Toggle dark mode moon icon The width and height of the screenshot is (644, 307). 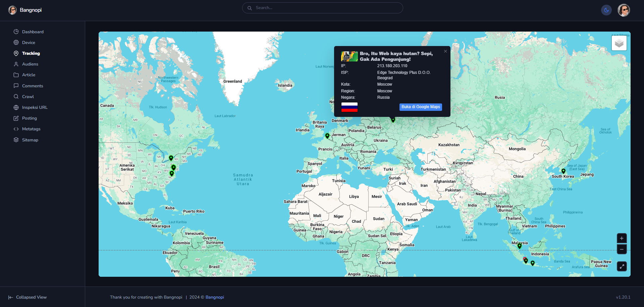(x=606, y=10)
